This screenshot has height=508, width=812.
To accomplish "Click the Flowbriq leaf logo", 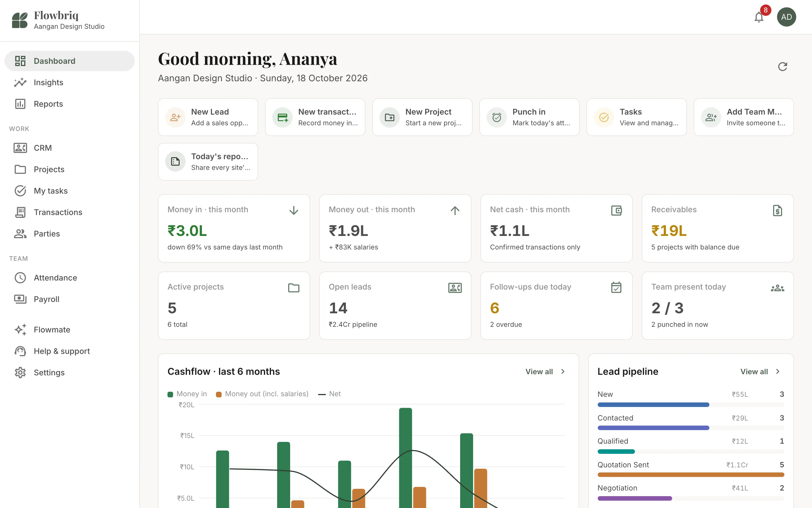I will click(x=19, y=20).
